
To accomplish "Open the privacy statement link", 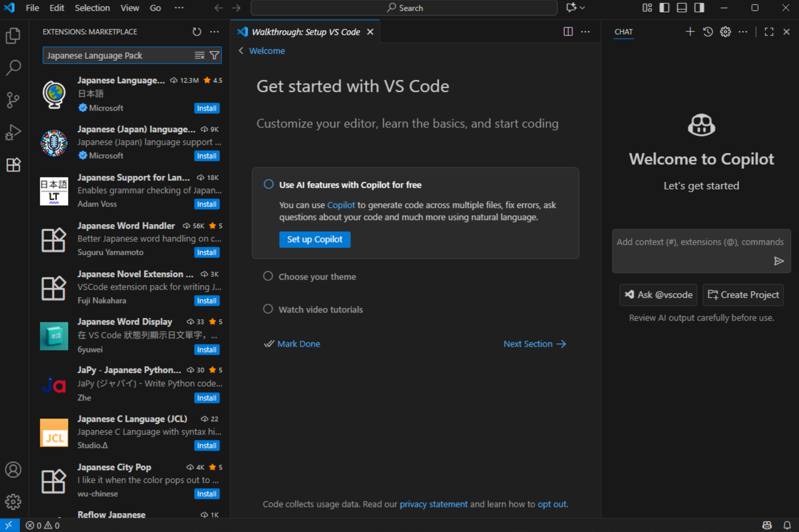I will coord(433,504).
